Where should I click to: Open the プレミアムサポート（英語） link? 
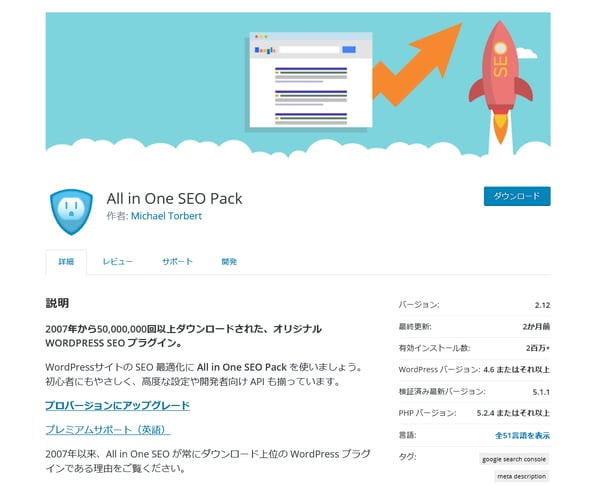point(108,429)
